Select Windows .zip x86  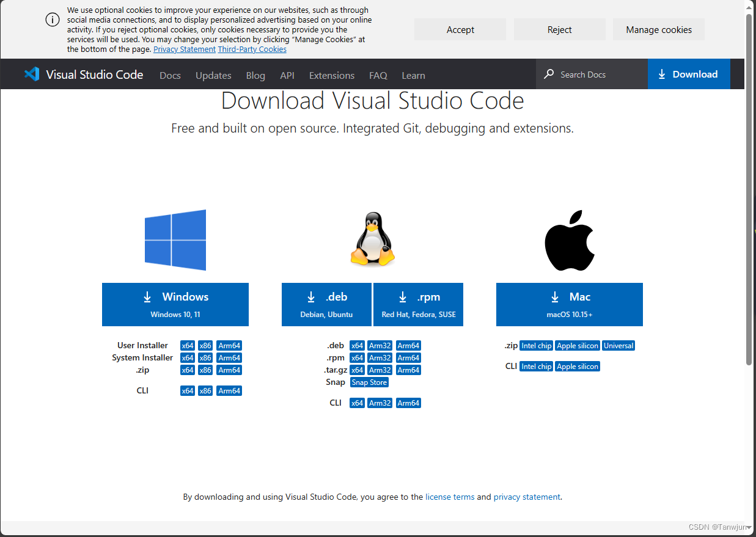pos(205,370)
